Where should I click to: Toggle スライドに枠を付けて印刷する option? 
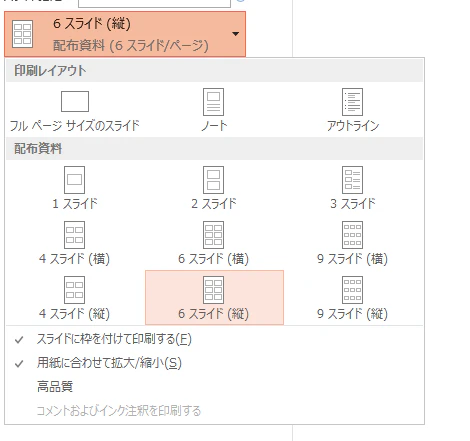coord(214,339)
